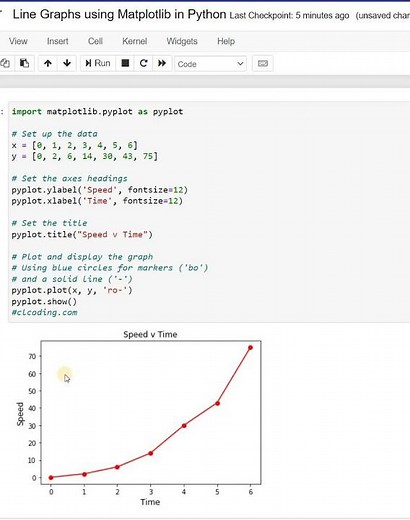The height and width of the screenshot is (520, 410).
Task: Open the View menu
Action: [18, 41]
